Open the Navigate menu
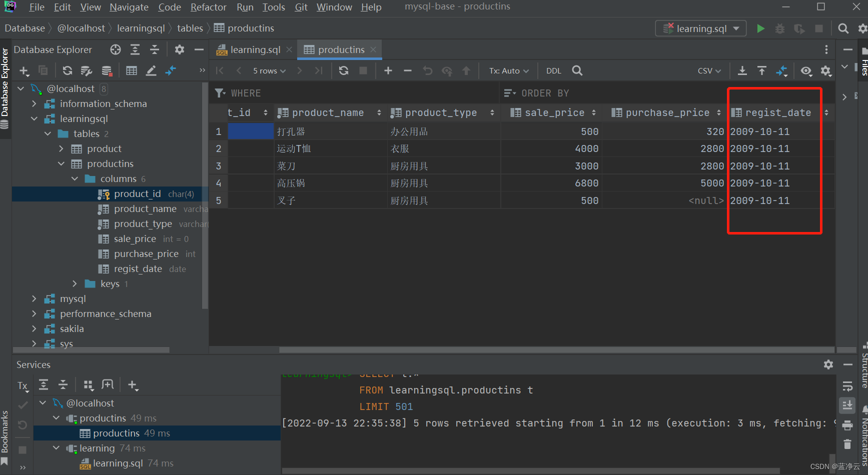This screenshot has height=475, width=868. point(129,7)
